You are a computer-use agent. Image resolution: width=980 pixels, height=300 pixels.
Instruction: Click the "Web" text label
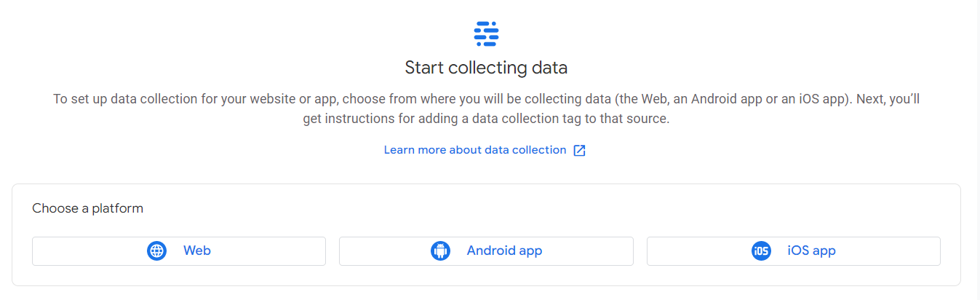point(196,251)
